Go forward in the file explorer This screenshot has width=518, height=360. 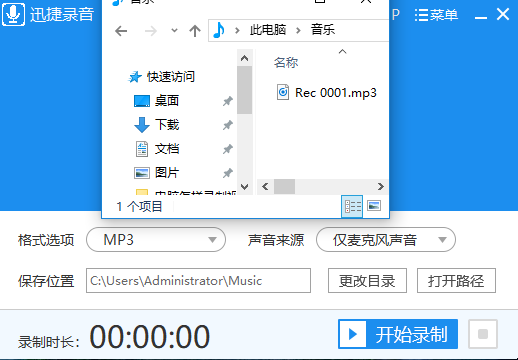pyautogui.click(x=151, y=31)
